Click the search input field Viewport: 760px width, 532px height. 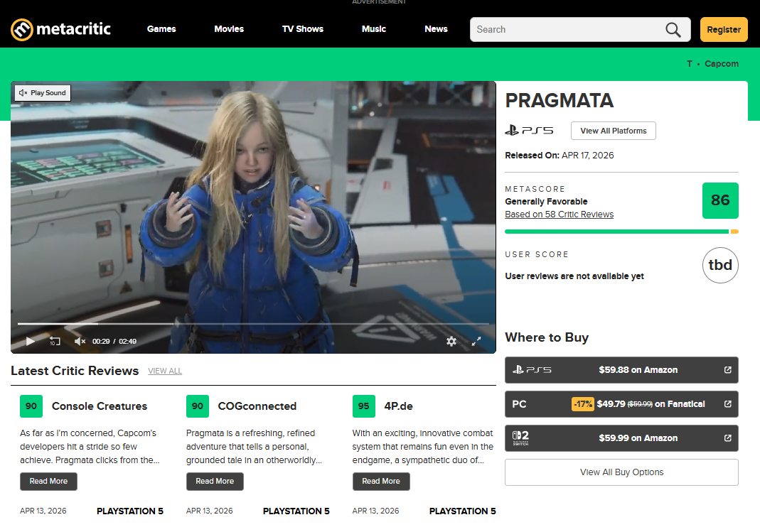(565, 29)
